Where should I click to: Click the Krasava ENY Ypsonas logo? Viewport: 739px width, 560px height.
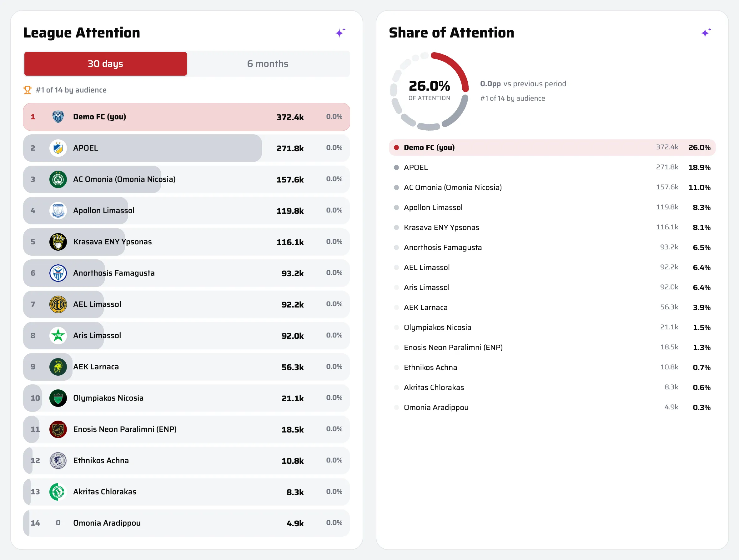click(x=58, y=242)
